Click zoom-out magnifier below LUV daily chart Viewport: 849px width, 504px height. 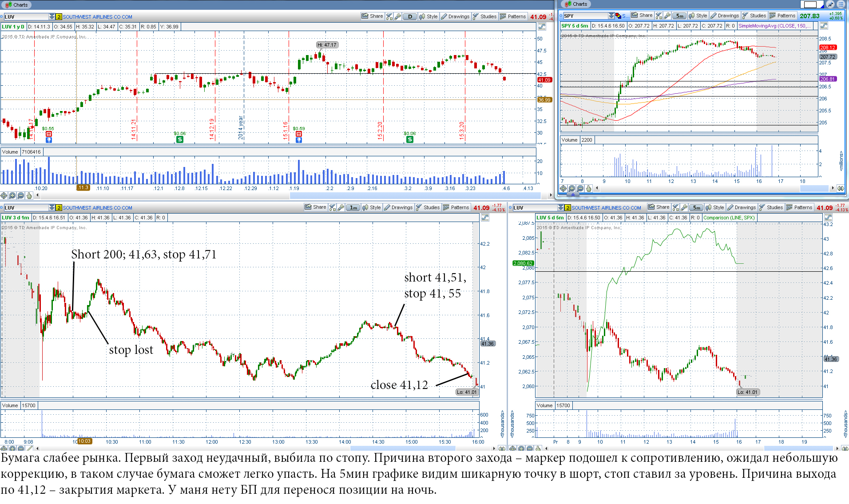pyautogui.click(x=21, y=195)
